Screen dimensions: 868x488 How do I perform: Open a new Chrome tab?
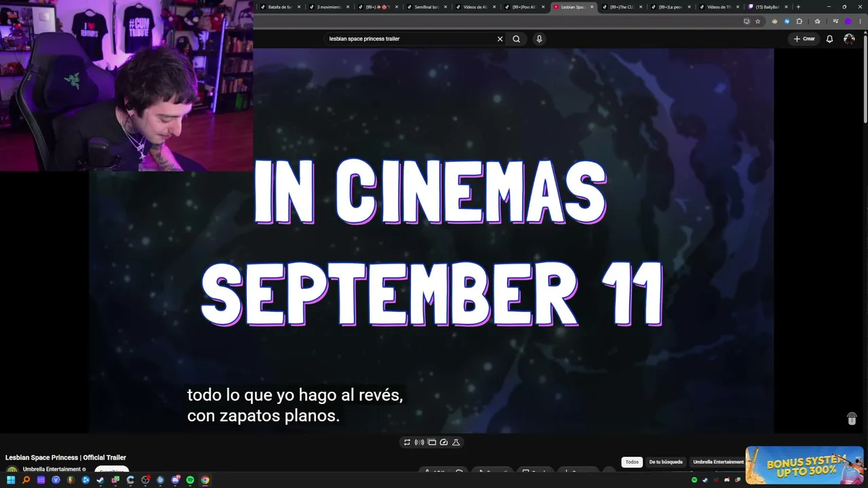pyautogui.click(x=798, y=7)
